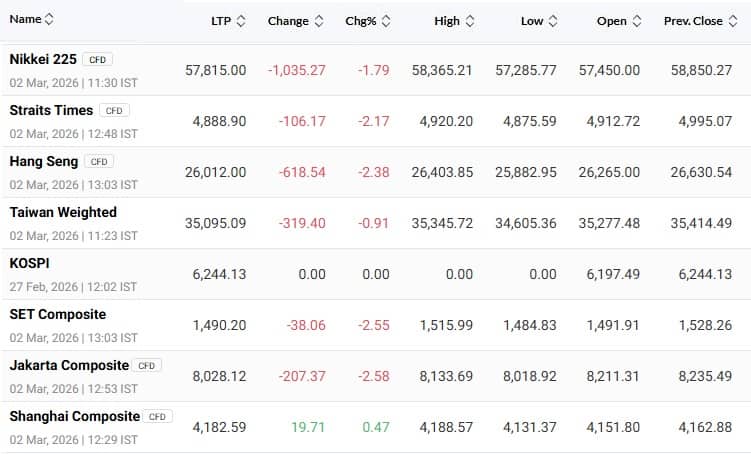Open KOSPI index link

point(29,263)
